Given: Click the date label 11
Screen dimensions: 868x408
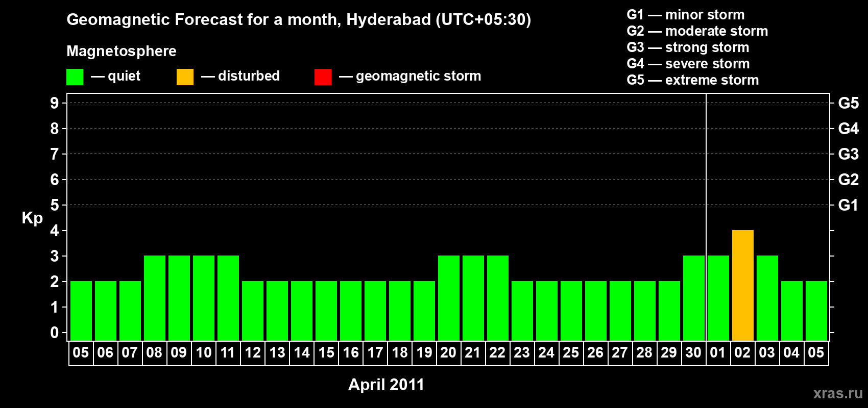Looking at the screenshot, I should tap(228, 353).
